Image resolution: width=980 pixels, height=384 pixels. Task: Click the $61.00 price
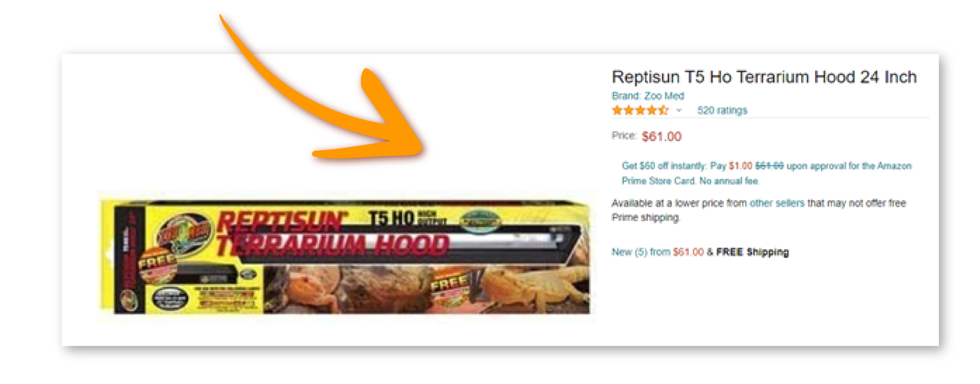(661, 136)
